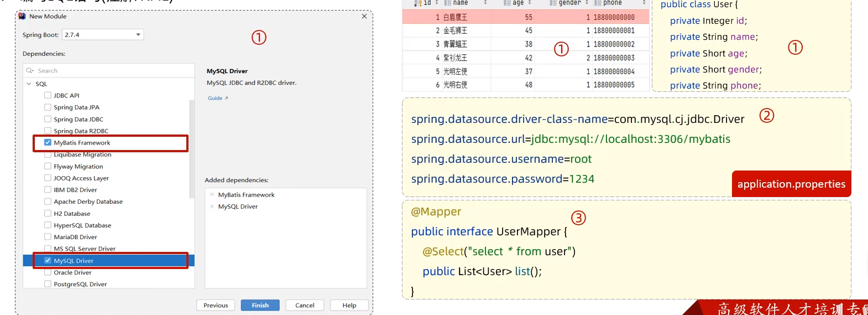
Task: Enable Oracle Driver checkbox
Action: pyautogui.click(x=48, y=272)
